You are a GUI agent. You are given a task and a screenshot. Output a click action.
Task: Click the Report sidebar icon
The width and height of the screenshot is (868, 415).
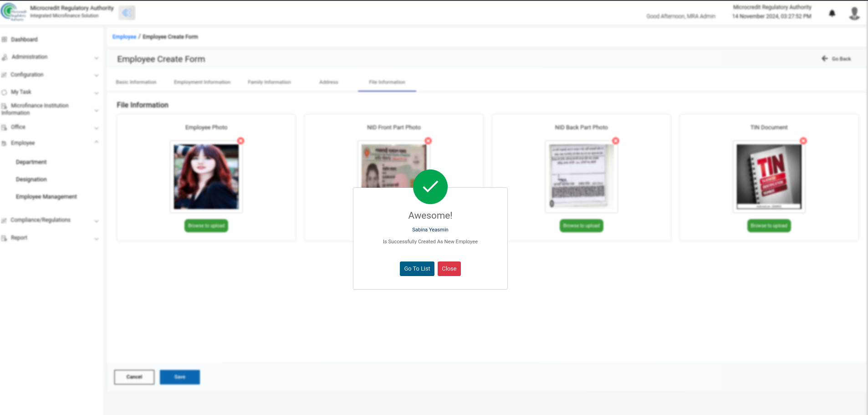(4, 238)
